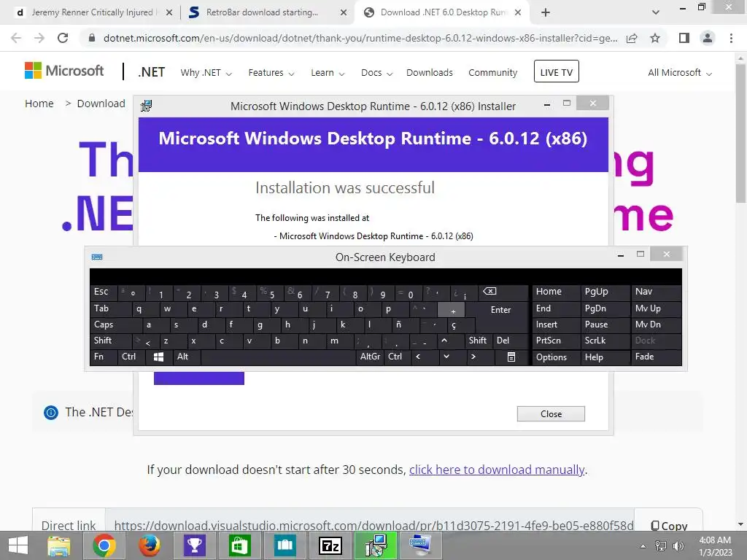This screenshot has height=560, width=747.
Task: Toggle the AltGr key on the On-Screen Keyboard
Action: (x=371, y=357)
